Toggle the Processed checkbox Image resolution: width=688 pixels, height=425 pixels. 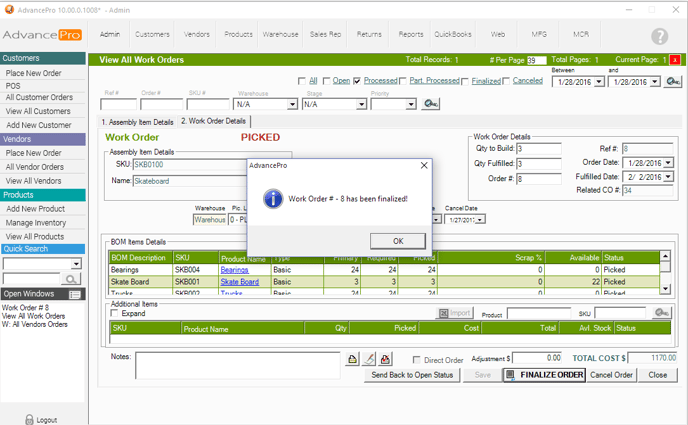357,81
